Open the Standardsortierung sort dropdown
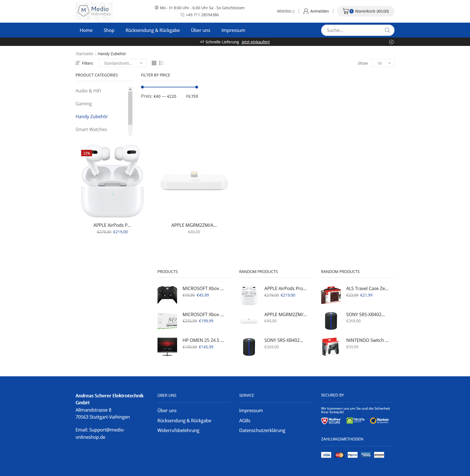The width and height of the screenshot is (470, 476). tap(123, 63)
